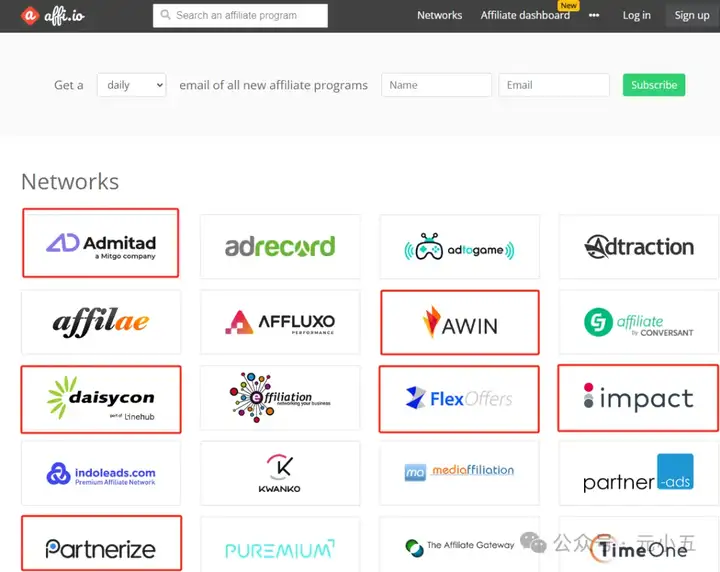
Task: Open the Admitad network card
Action: pyautogui.click(x=101, y=243)
